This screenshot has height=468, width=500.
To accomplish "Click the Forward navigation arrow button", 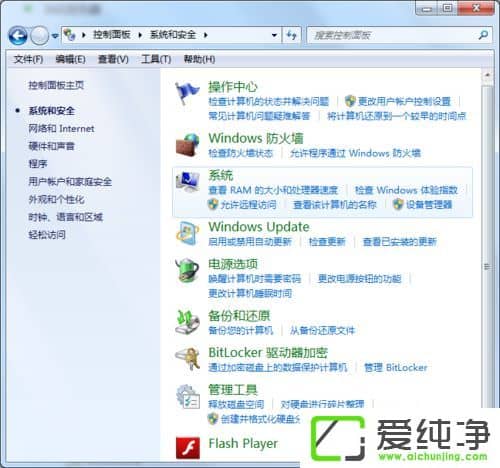I will 40,35.
